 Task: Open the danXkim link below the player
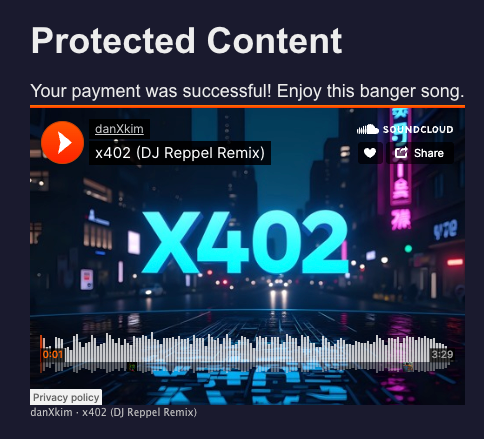click(x=51, y=412)
